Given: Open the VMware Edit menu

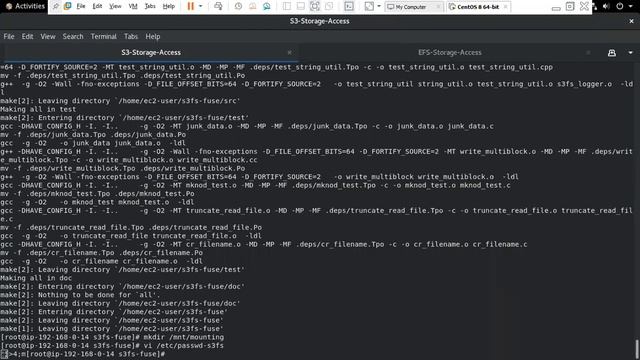Looking at the screenshot, I should click(x=97, y=7).
